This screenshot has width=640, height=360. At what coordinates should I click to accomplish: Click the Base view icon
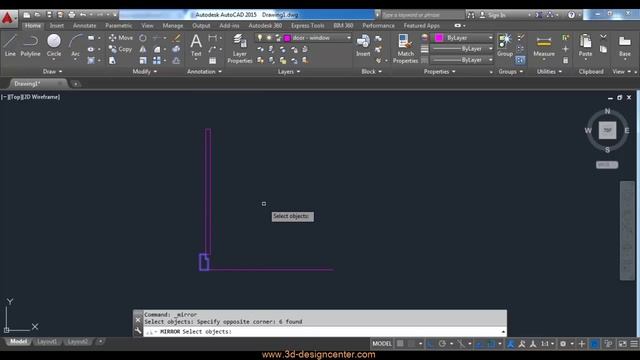(x=624, y=45)
